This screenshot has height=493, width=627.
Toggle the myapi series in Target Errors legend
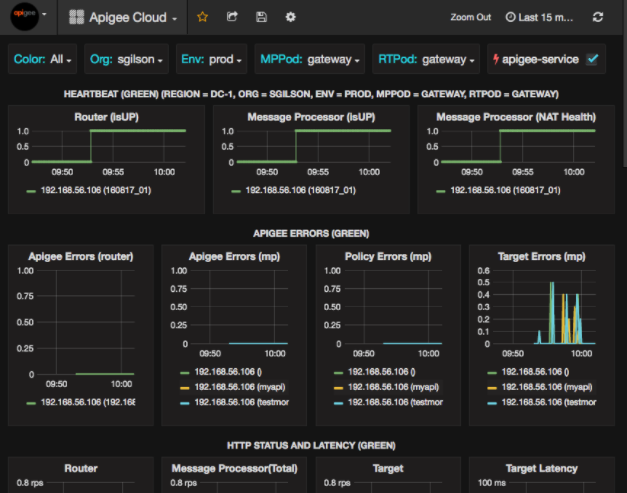tap(542, 386)
